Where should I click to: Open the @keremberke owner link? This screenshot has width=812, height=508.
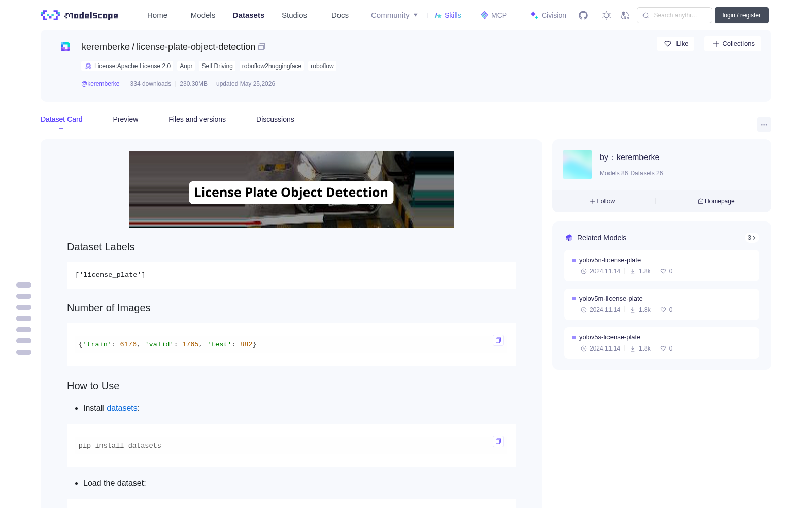[100, 84]
